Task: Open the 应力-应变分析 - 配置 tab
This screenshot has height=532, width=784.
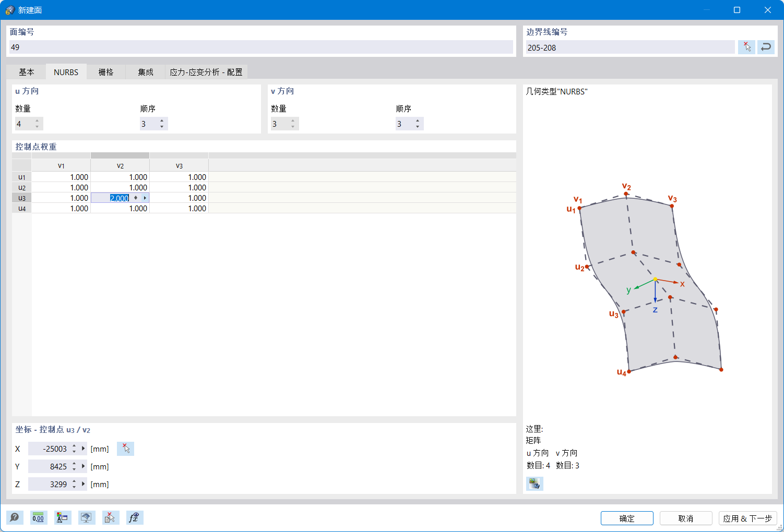Action: point(206,71)
